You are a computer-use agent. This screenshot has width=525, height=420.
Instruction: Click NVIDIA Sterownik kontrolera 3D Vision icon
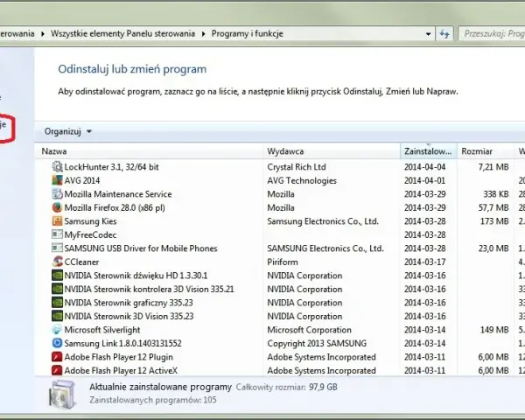point(57,289)
